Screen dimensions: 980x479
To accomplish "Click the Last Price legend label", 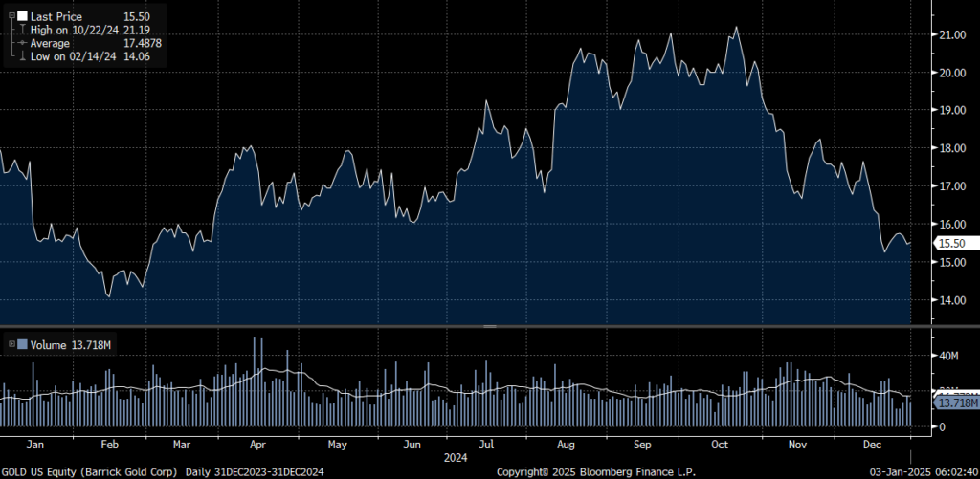I will (x=56, y=17).
